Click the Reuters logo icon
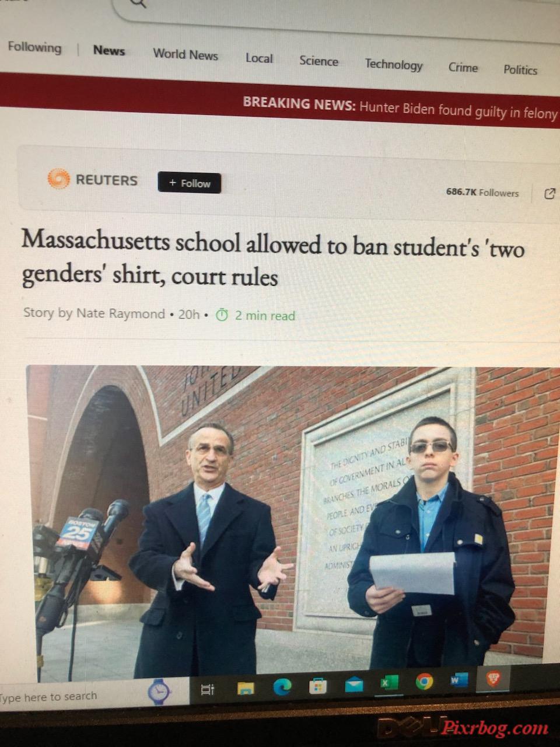Screen dimensions: 560x747 (58, 179)
